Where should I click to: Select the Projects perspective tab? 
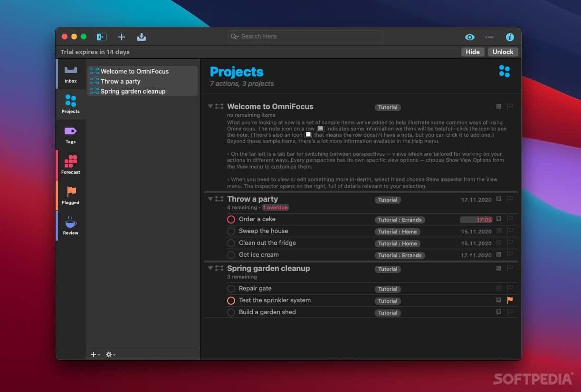[71, 104]
